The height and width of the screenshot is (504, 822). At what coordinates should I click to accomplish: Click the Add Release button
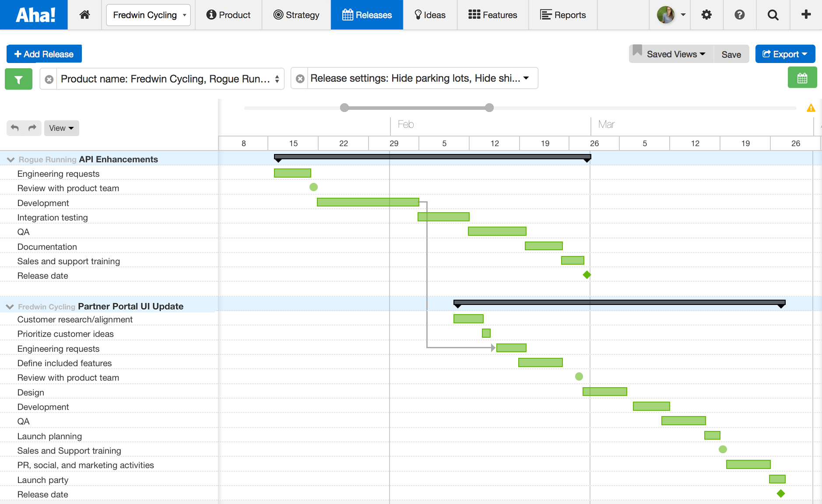pos(44,54)
